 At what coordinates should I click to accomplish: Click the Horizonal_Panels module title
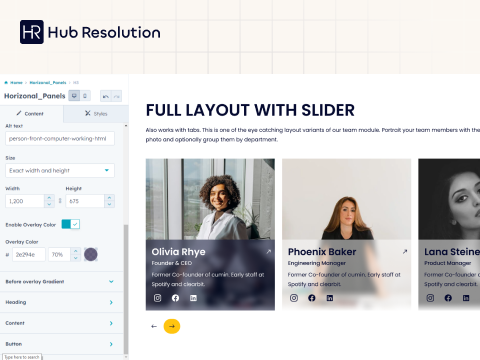35,96
